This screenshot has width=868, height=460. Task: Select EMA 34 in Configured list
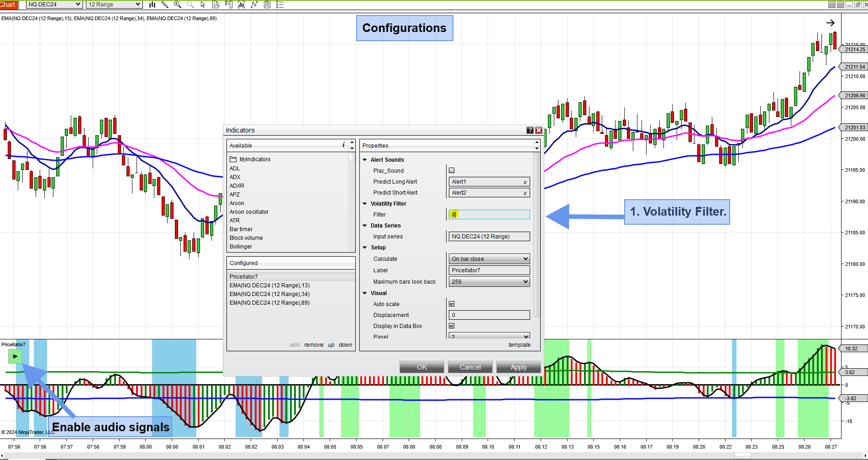[291, 294]
